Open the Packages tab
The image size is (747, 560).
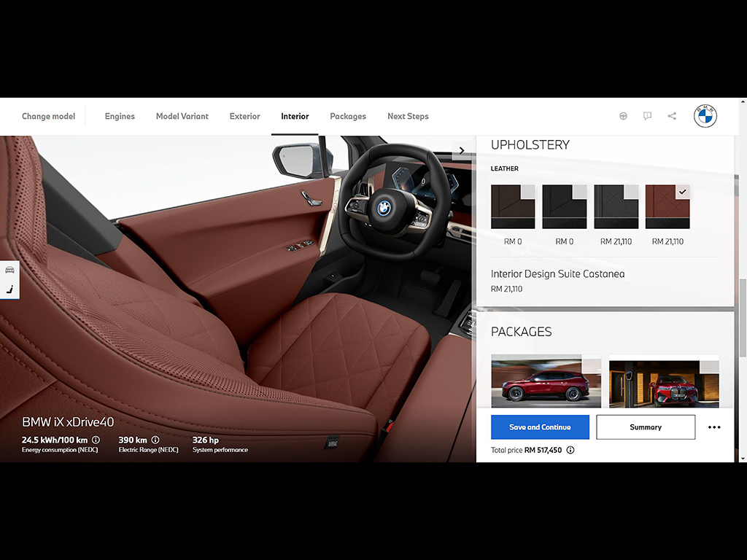(348, 116)
